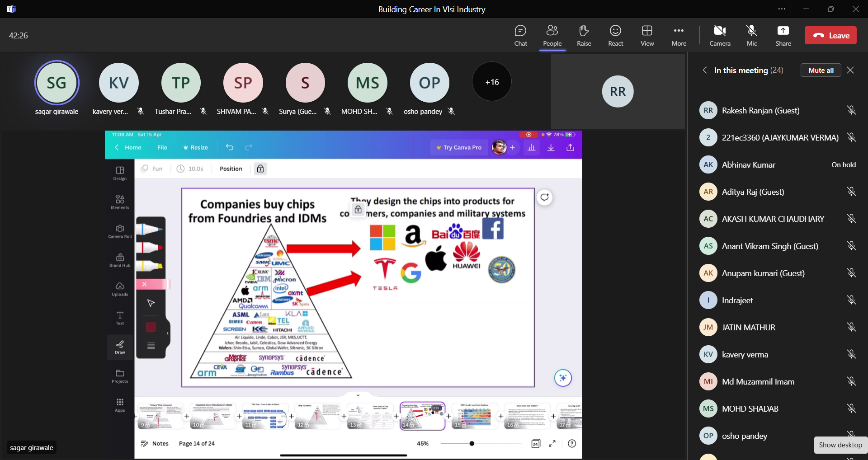This screenshot has width=868, height=460.
Task: Close the participants panel
Action: click(x=850, y=70)
